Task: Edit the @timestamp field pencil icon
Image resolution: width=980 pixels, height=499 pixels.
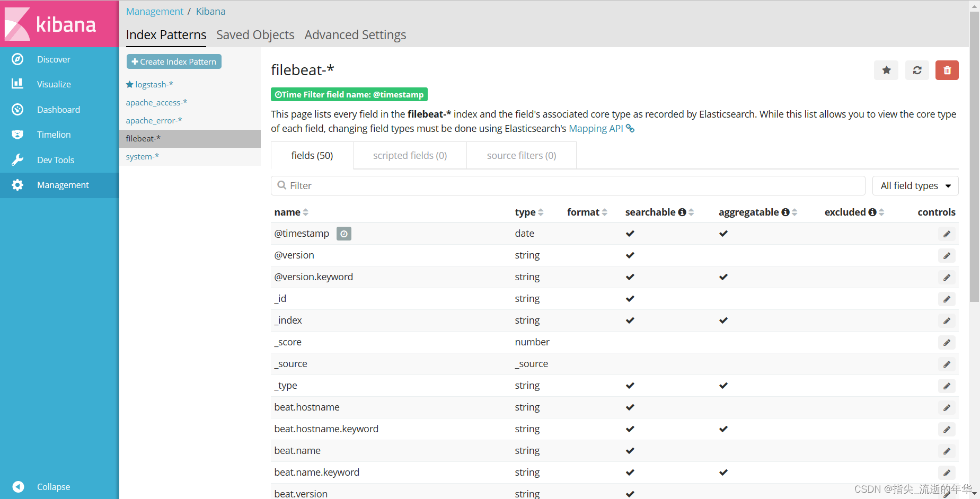Action: point(947,234)
